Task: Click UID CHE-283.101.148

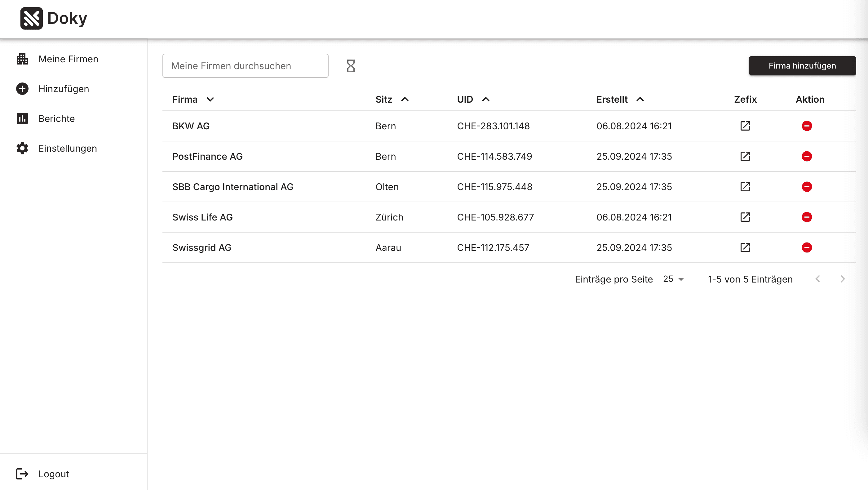Action: click(x=493, y=126)
